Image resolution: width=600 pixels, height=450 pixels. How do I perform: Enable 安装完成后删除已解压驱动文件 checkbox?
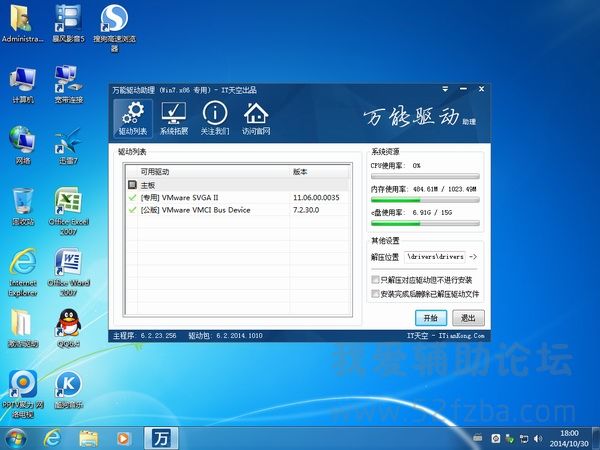(375, 294)
